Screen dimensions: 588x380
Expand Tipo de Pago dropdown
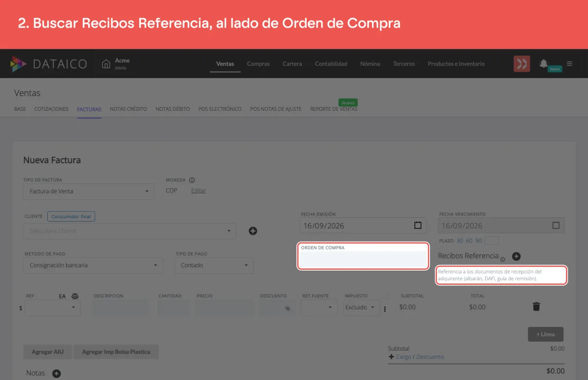(x=214, y=265)
